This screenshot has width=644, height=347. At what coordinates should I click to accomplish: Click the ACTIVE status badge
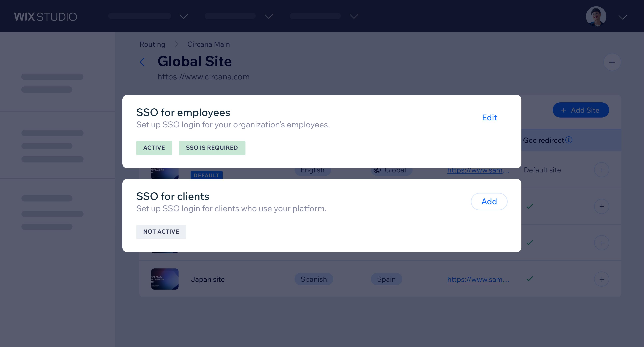click(154, 148)
